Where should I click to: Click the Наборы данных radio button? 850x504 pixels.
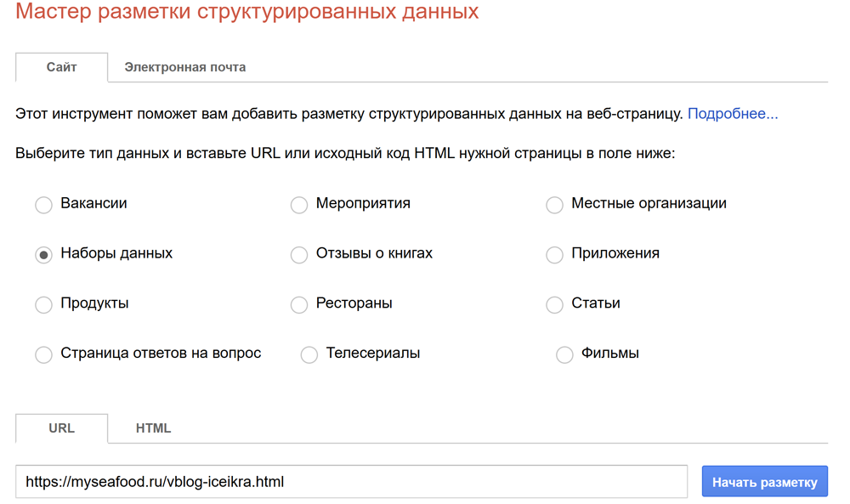point(43,255)
